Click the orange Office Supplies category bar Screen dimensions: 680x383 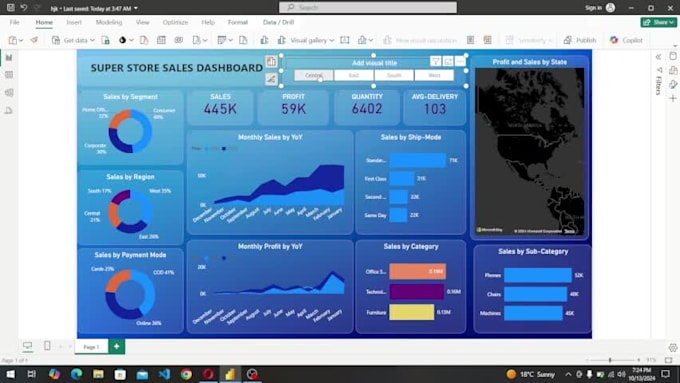pyautogui.click(x=418, y=272)
